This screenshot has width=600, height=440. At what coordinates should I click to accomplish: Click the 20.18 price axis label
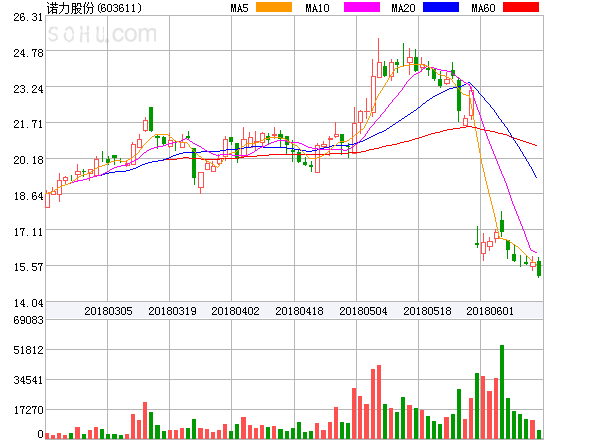tap(28, 160)
